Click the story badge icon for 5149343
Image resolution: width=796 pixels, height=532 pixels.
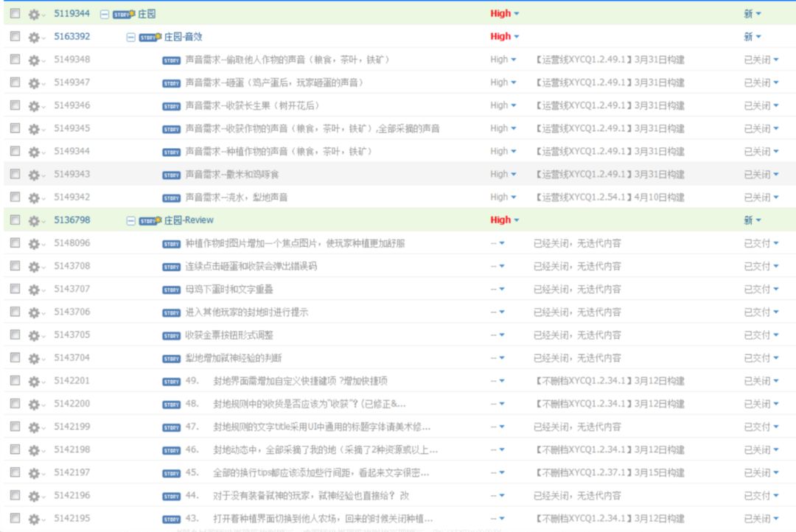coord(172,175)
